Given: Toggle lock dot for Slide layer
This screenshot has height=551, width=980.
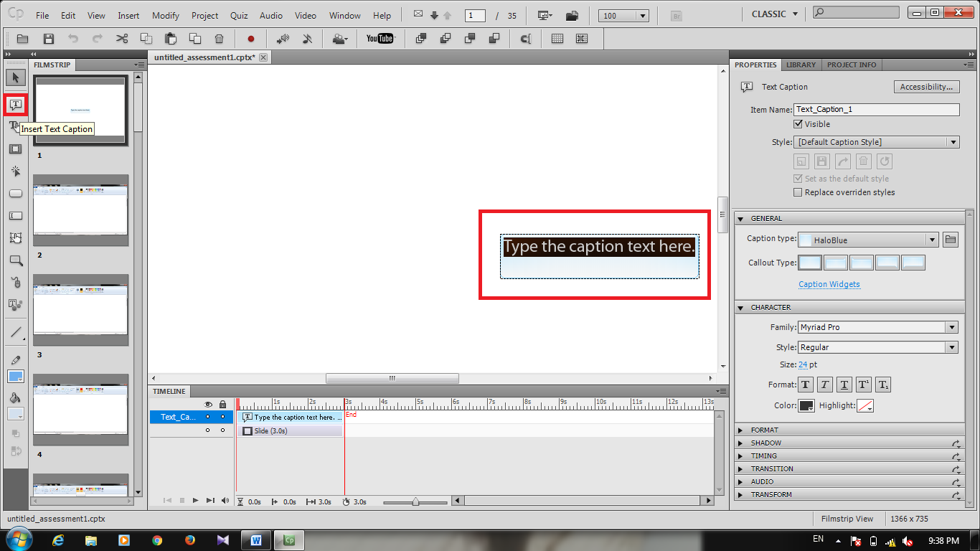Looking at the screenshot, I should pyautogui.click(x=222, y=430).
